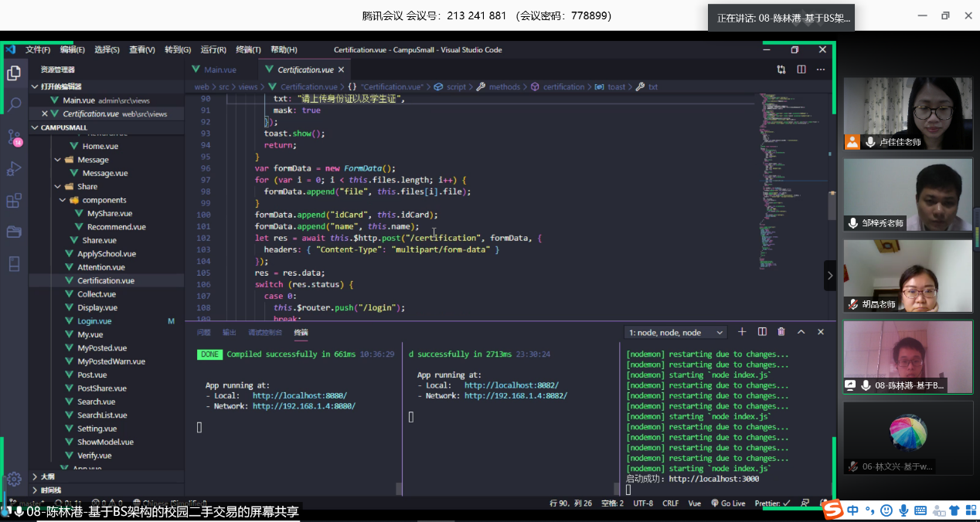
Task: Maximize terminal panel with up chevron
Action: (x=801, y=332)
